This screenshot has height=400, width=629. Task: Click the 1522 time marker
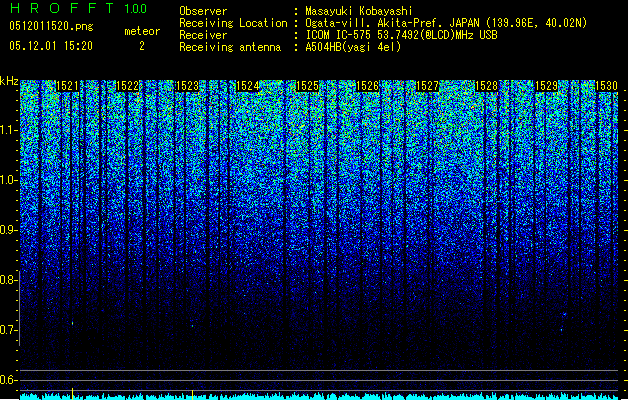pos(127,86)
